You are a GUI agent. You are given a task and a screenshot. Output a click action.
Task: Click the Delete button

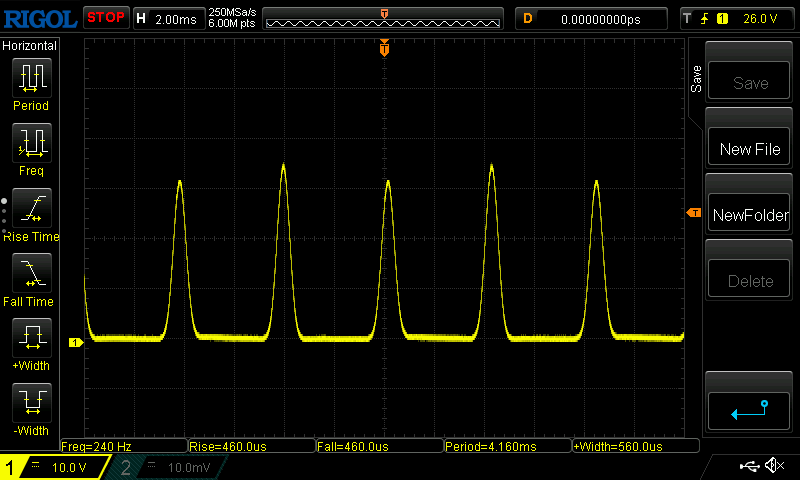pos(749,281)
